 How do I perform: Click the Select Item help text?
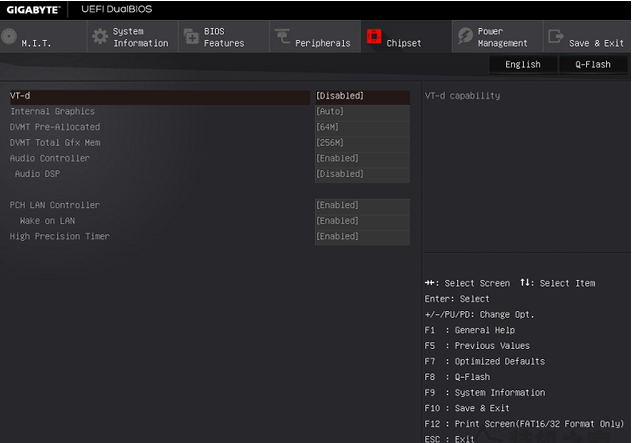click(558, 283)
